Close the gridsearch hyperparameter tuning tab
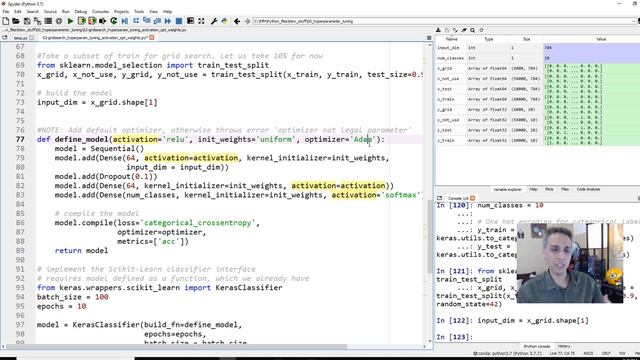640x360 pixels. (152, 38)
